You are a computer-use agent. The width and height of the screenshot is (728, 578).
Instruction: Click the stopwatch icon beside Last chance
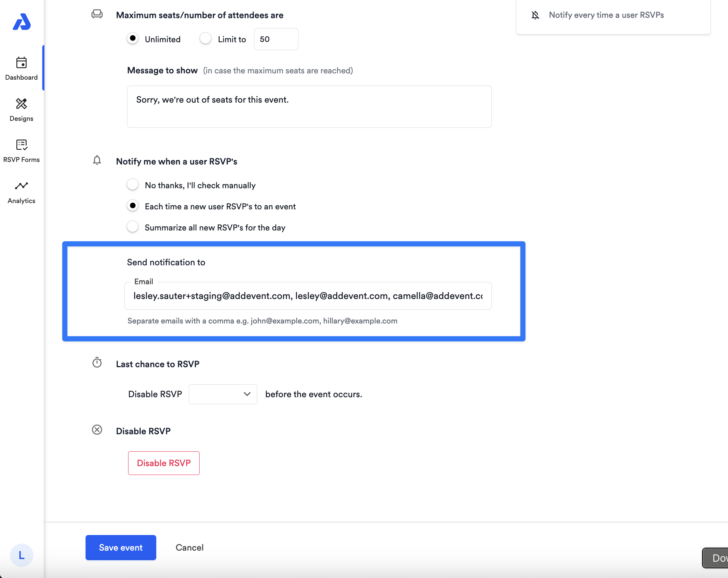point(97,362)
